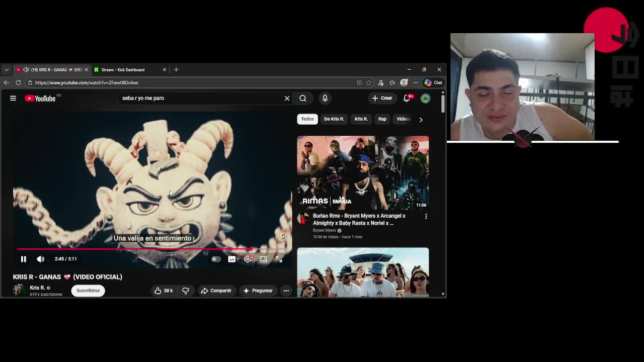Click the Suscribirse button
The height and width of the screenshot is (362, 644).
88,291
